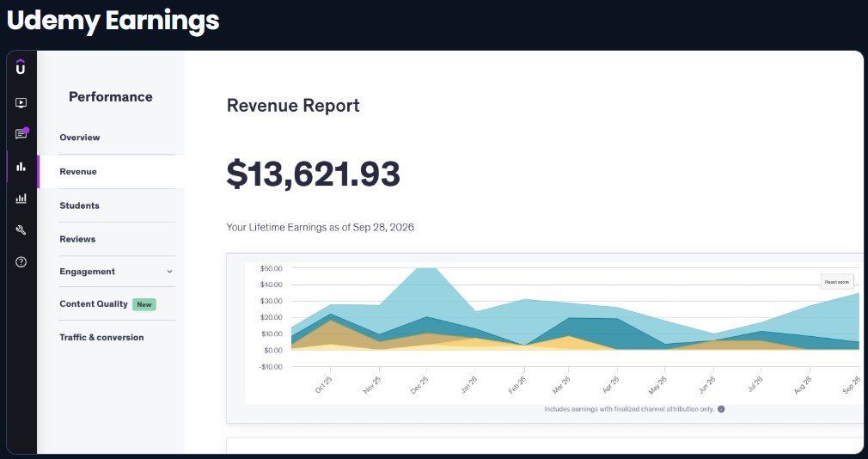Expand the Engagement menu chevron
The height and width of the screenshot is (459, 868).
[x=169, y=272]
